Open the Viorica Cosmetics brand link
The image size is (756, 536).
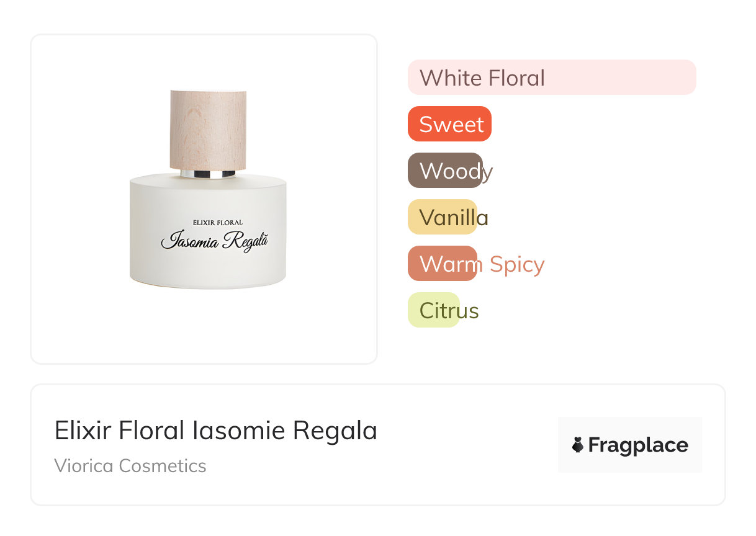(130, 466)
